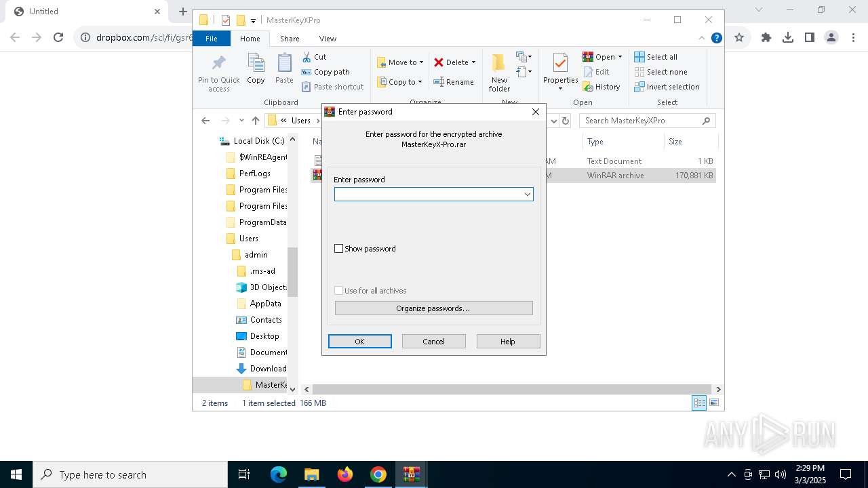Click the Explorer Help question icon
Image resolution: width=868 pixels, height=488 pixels.
click(716, 38)
